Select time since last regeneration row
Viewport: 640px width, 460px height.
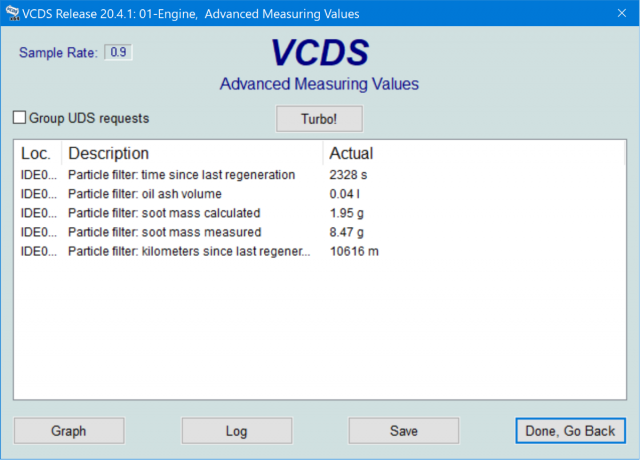(x=181, y=175)
